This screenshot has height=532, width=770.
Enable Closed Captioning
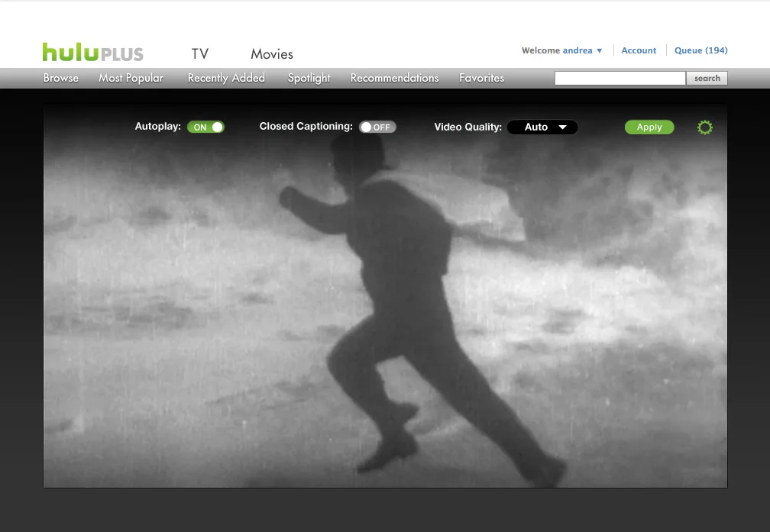pos(377,127)
